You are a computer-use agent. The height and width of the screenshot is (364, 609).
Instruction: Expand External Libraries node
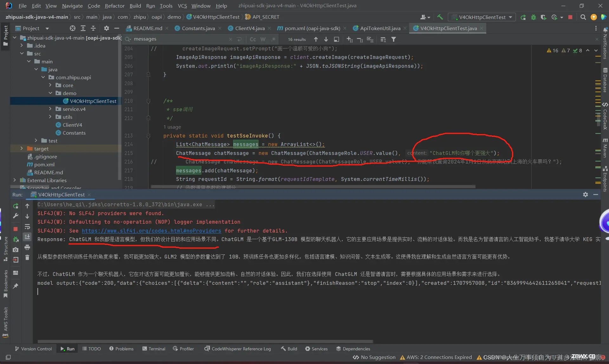pyautogui.click(x=15, y=180)
